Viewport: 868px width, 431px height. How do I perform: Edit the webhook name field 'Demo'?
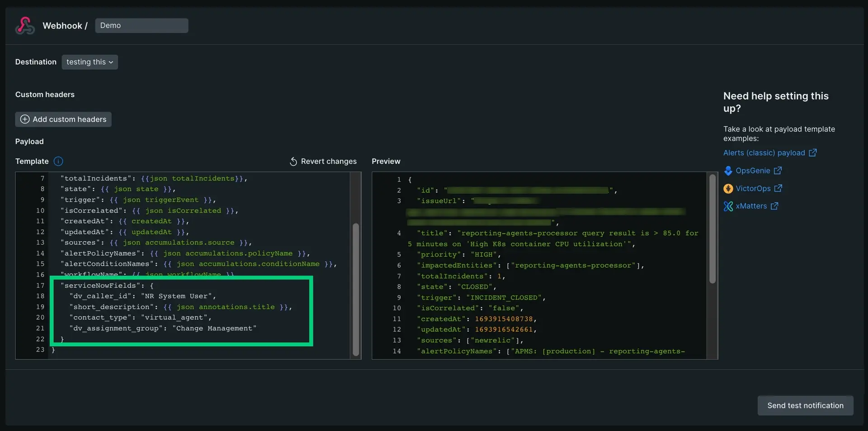(142, 26)
